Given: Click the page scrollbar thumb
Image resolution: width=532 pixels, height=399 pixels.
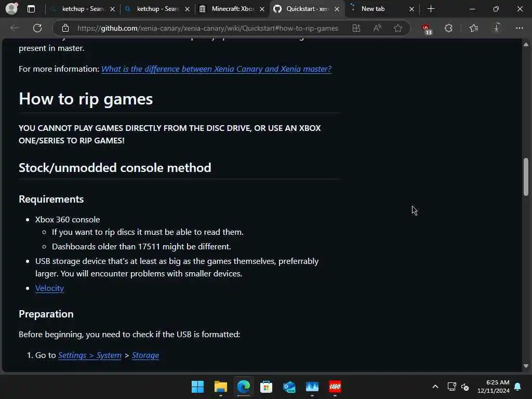Looking at the screenshot, I should pos(526,177).
